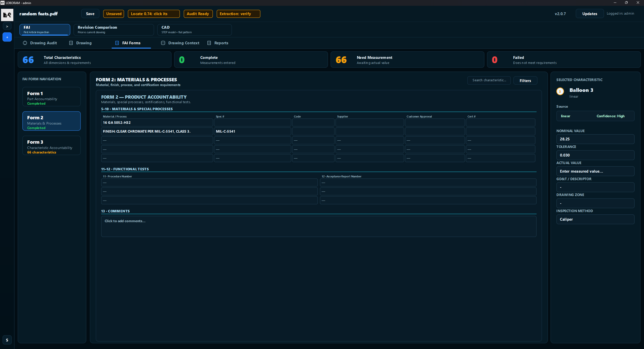
Task: Open the S button at sidebar bottom
Action: click(x=7, y=340)
